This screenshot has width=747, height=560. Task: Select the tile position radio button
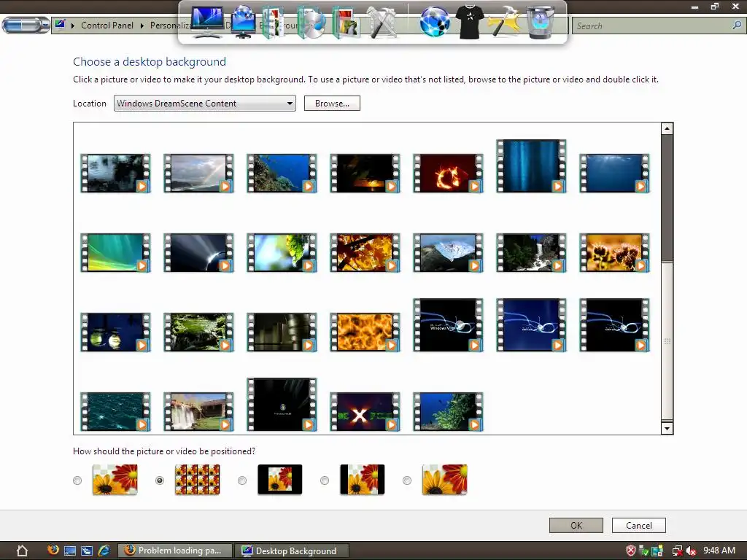coord(160,481)
